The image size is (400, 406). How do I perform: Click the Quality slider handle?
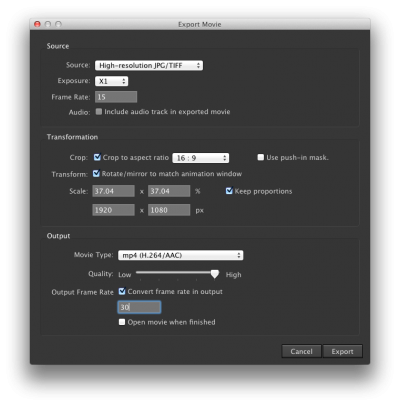click(x=215, y=274)
